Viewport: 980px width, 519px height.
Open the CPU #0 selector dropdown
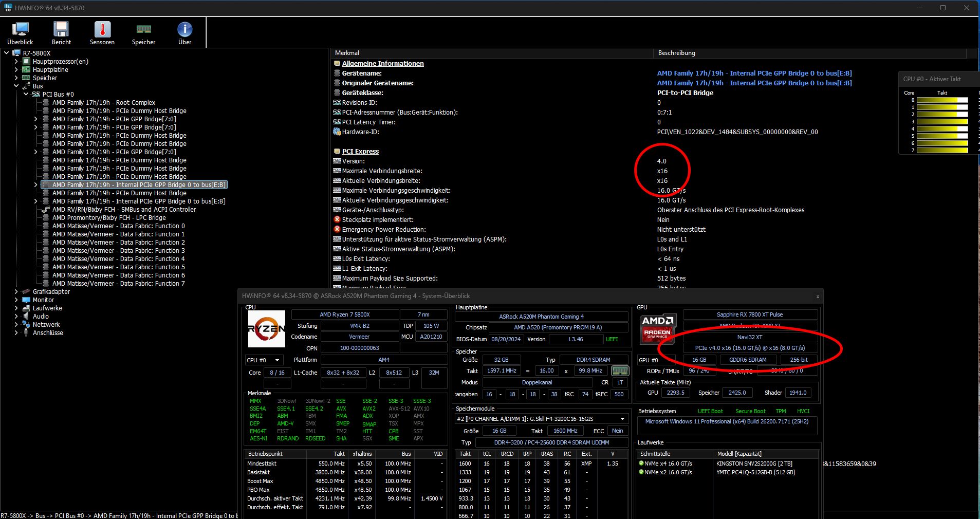[264, 360]
